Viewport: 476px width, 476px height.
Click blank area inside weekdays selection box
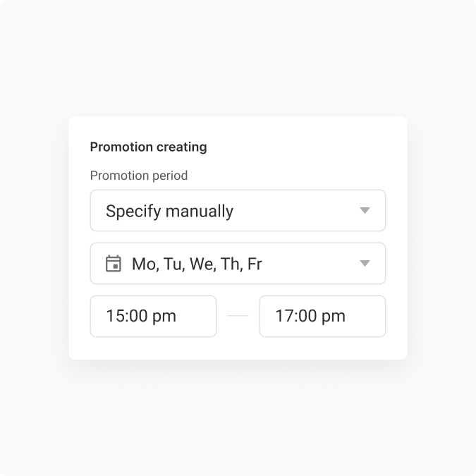coord(310,264)
